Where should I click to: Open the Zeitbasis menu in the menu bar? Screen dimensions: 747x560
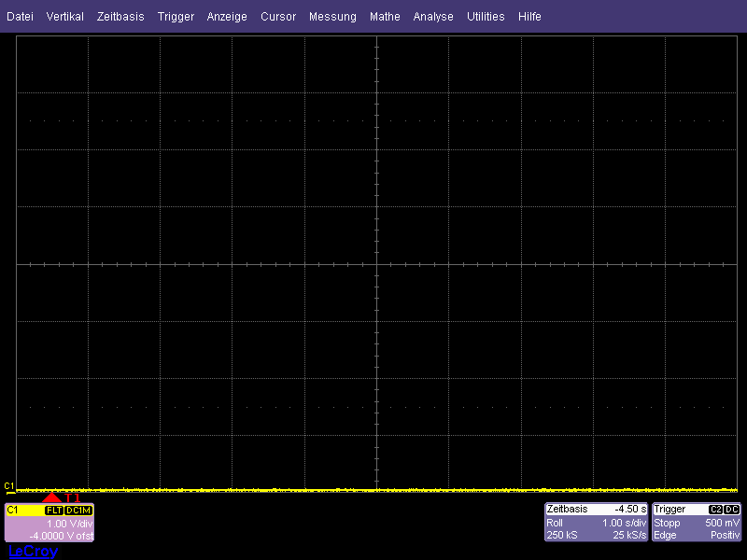(120, 17)
